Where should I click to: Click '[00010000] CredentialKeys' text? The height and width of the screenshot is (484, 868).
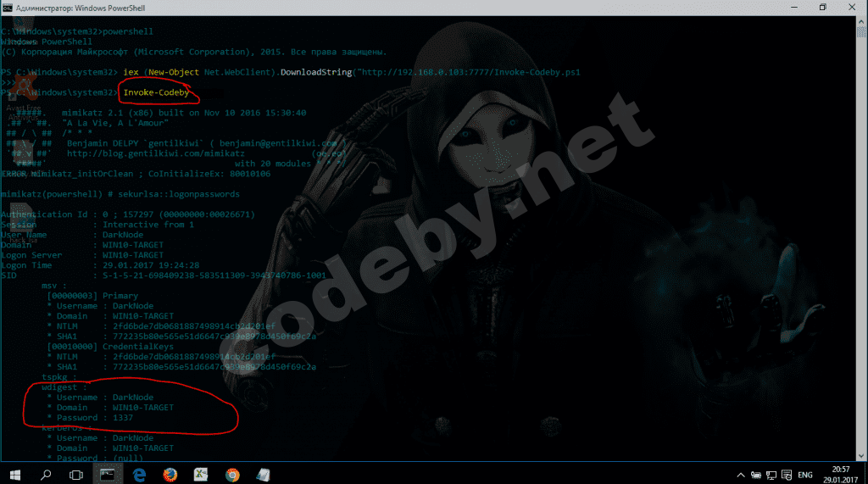(110, 347)
